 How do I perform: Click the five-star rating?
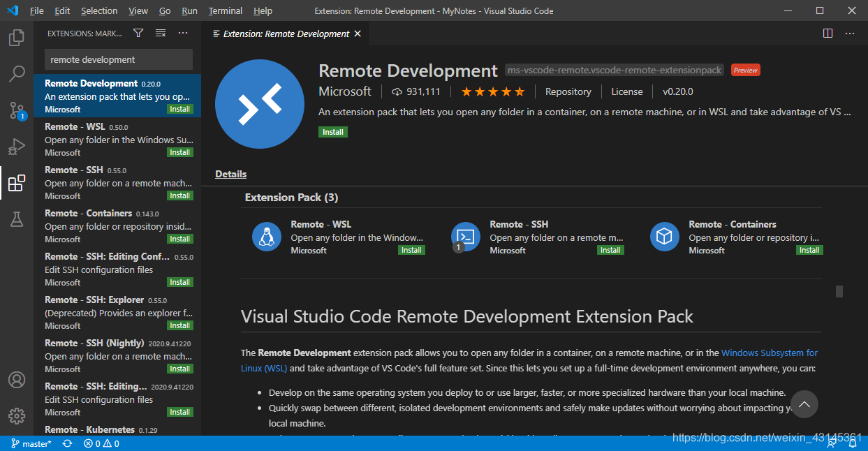493,91
